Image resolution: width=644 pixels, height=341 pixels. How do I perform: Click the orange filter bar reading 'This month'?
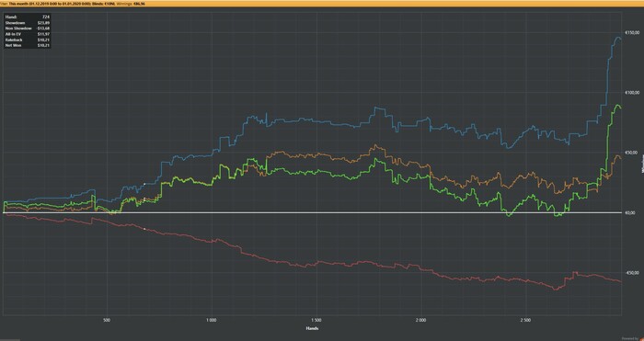pos(322,4)
